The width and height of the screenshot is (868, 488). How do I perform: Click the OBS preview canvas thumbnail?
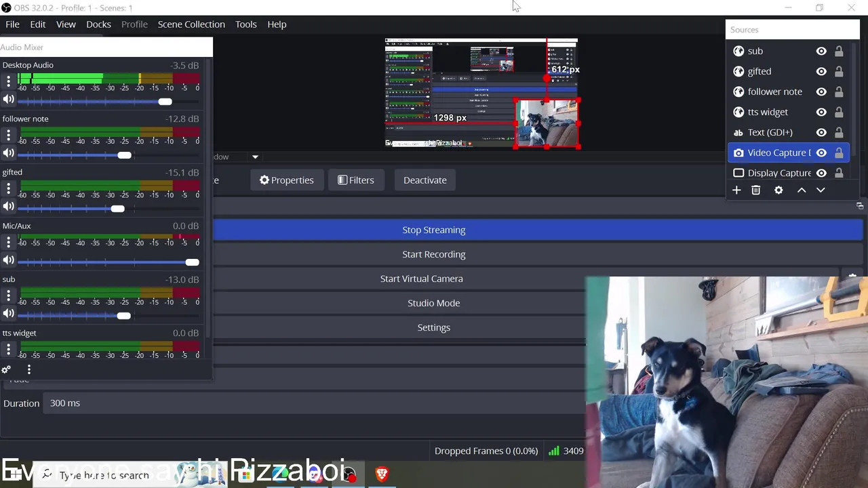[481, 94]
